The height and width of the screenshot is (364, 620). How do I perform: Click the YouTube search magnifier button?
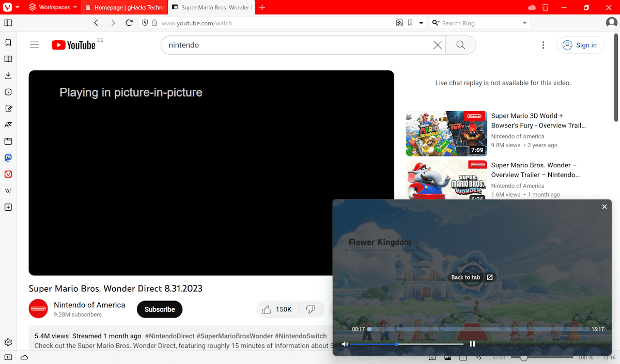tap(460, 45)
